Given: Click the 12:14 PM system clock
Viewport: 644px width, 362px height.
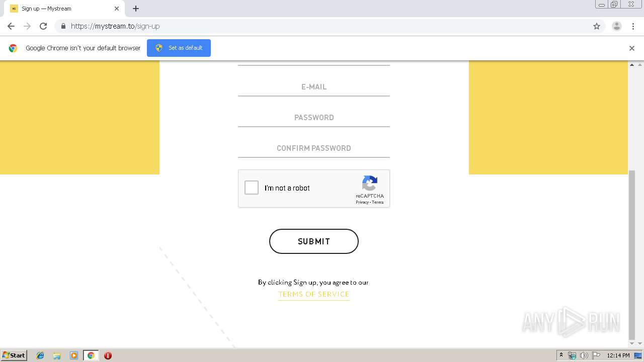Looking at the screenshot, I should click(618, 355).
